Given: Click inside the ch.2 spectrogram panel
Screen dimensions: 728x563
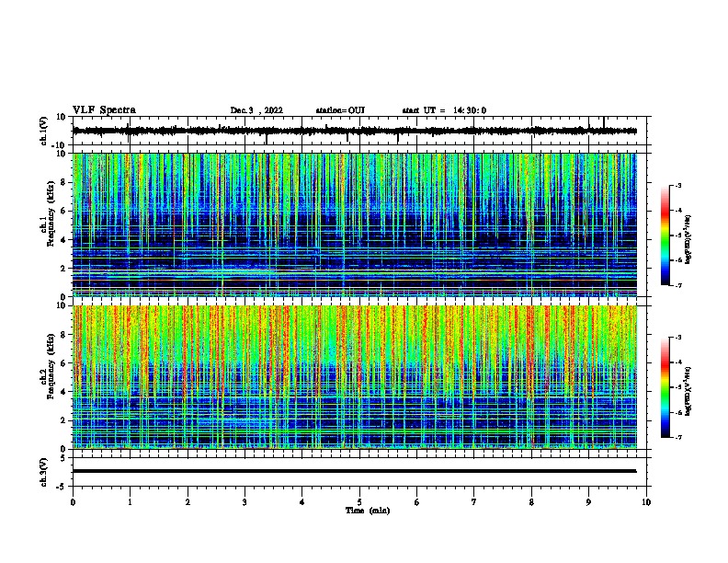Looking at the screenshot, I should [354, 377].
